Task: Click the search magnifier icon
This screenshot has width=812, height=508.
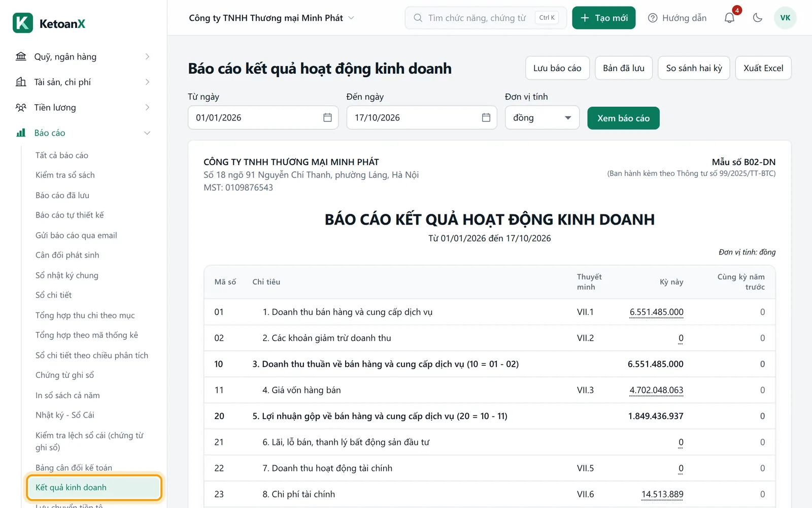Action: (418, 18)
